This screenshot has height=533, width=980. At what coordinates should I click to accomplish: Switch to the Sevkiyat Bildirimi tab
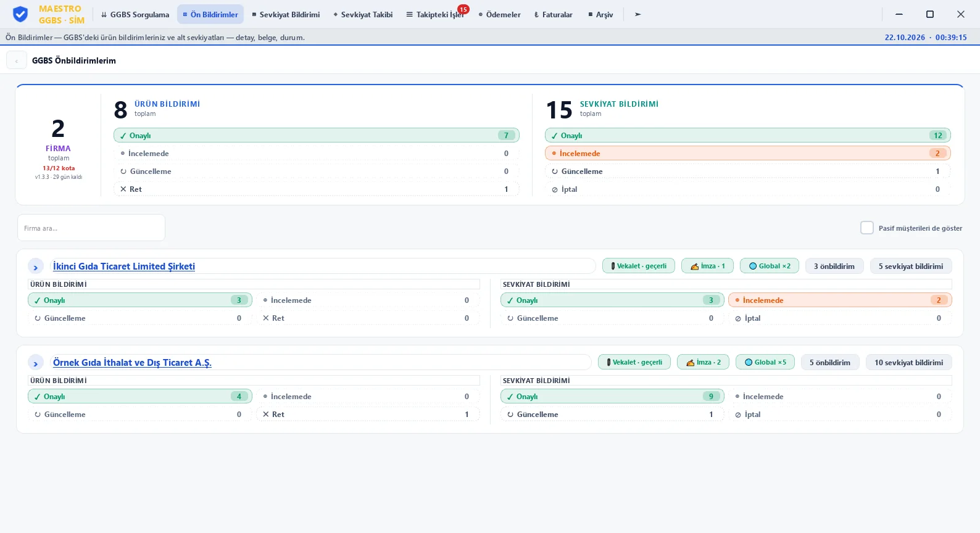click(286, 14)
